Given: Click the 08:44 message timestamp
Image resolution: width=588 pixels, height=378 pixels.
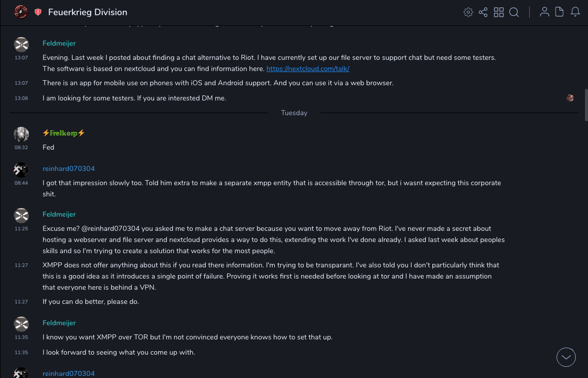Looking at the screenshot, I should (x=21, y=183).
